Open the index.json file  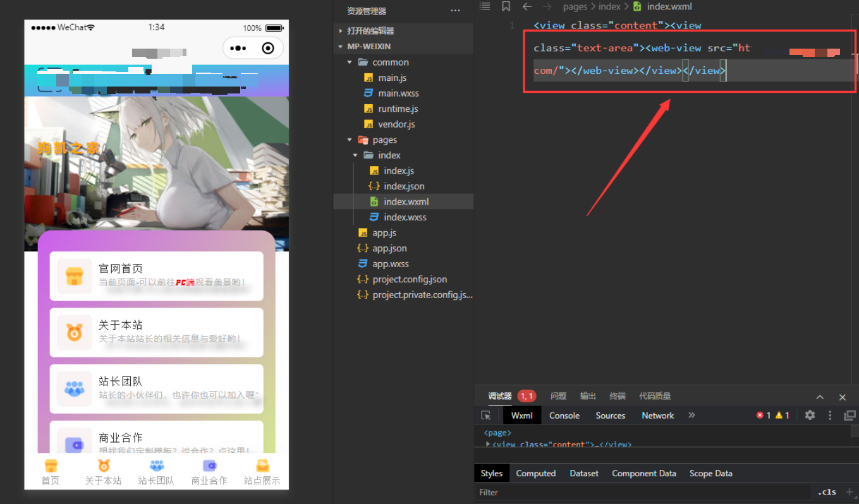[404, 186]
